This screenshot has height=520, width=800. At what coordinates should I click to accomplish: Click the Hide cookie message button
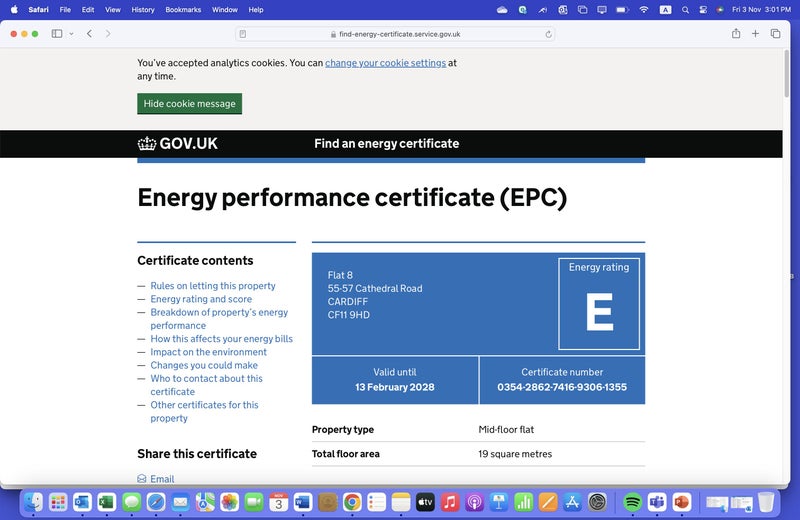point(189,104)
